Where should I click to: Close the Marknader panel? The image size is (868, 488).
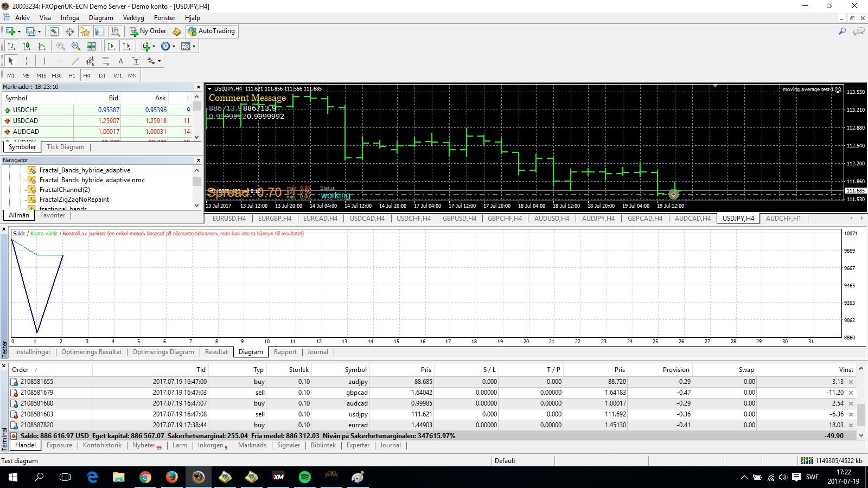point(198,87)
